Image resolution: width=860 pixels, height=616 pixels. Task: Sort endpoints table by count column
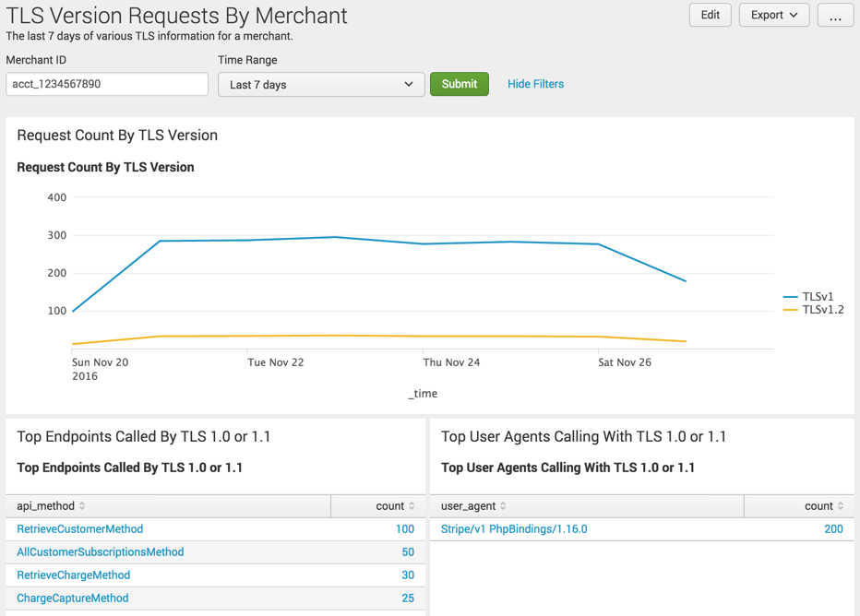(x=395, y=506)
